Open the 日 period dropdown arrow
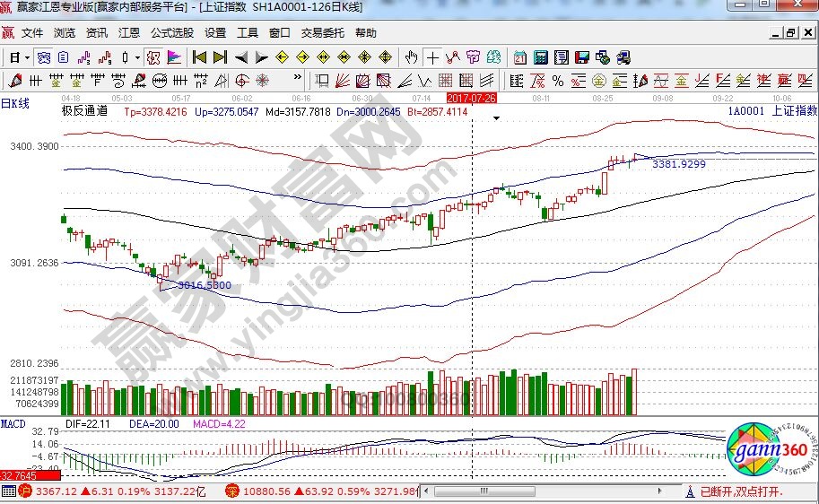The height and width of the screenshot is (504, 819). click(x=28, y=57)
